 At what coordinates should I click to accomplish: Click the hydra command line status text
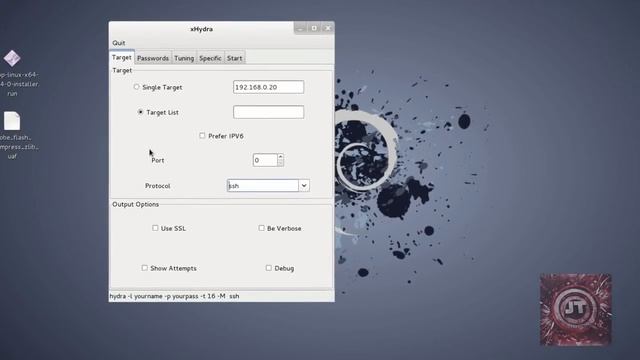[174, 296]
